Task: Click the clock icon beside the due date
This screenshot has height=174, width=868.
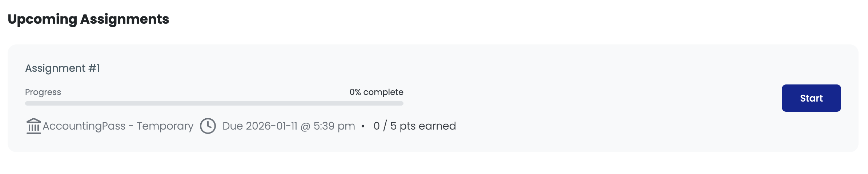Action: pyautogui.click(x=208, y=126)
